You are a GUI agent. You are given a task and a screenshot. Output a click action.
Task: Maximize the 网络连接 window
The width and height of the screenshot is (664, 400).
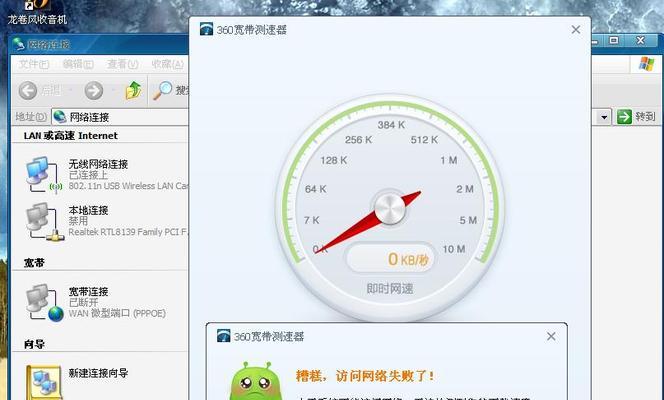click(614, 41)
